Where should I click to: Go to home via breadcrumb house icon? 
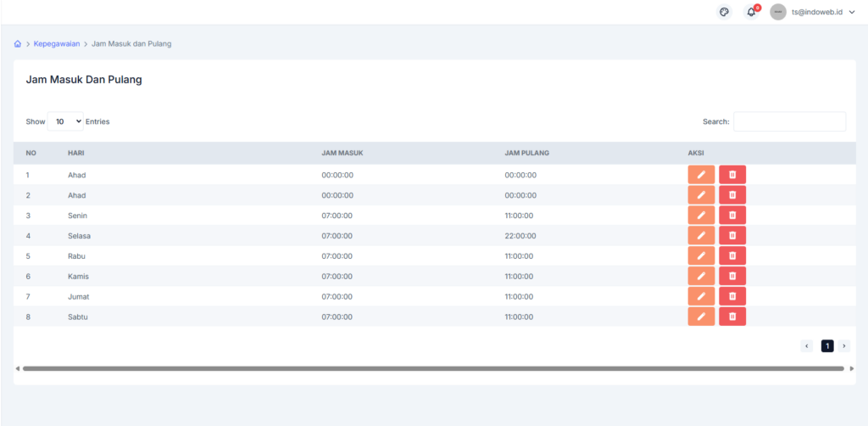pyautogui.click(x=18, y=44)
